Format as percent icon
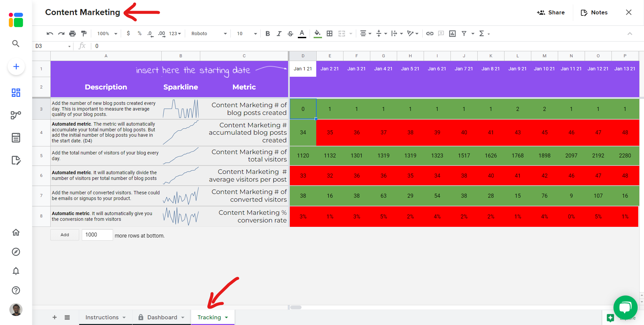Screen dimensions: 644x325 (140, 34)
